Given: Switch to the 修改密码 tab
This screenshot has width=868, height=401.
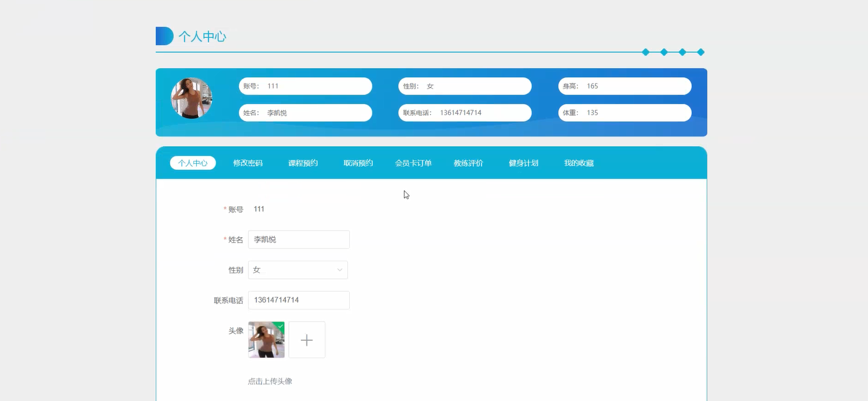Looking at the screenshot, I should (x=248, y=163).
